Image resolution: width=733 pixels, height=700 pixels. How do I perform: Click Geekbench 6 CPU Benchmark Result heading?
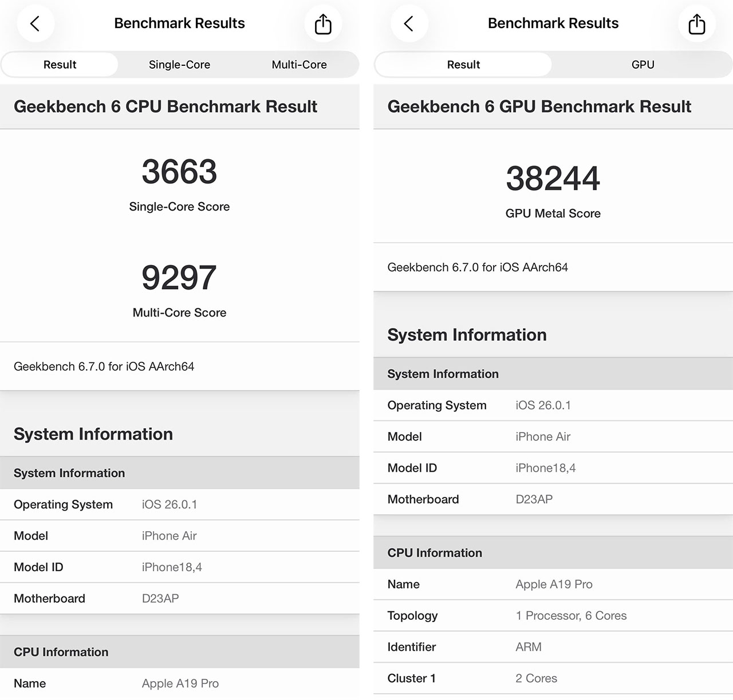pyautogui.click(x=165, y=106)
